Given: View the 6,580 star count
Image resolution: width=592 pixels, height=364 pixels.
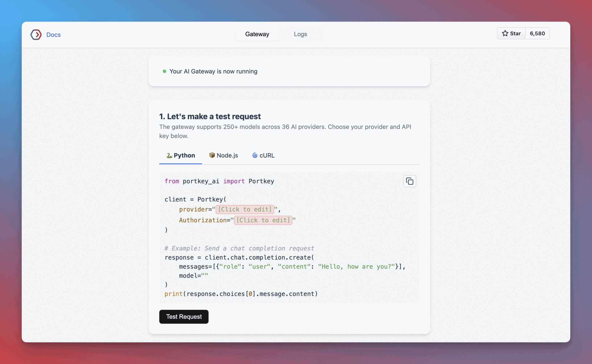Looking at the screenshot, I should coord(537,33).
